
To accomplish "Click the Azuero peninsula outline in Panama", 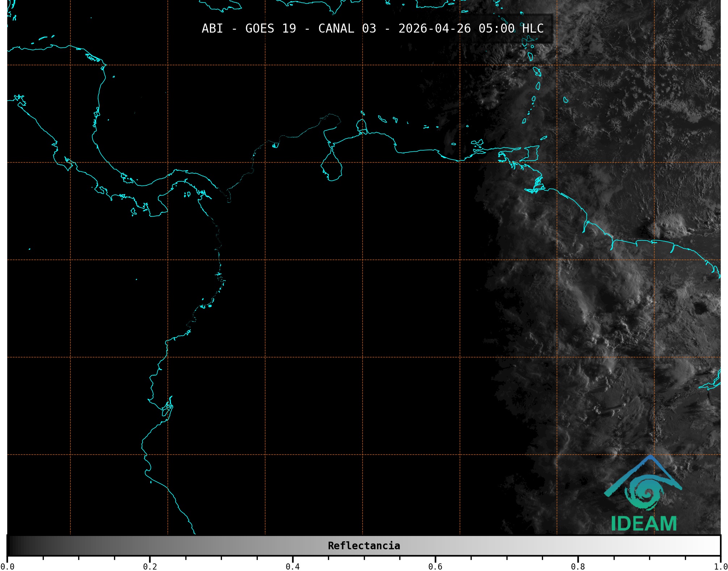I will pyautogui.click(x=158, y=209).
